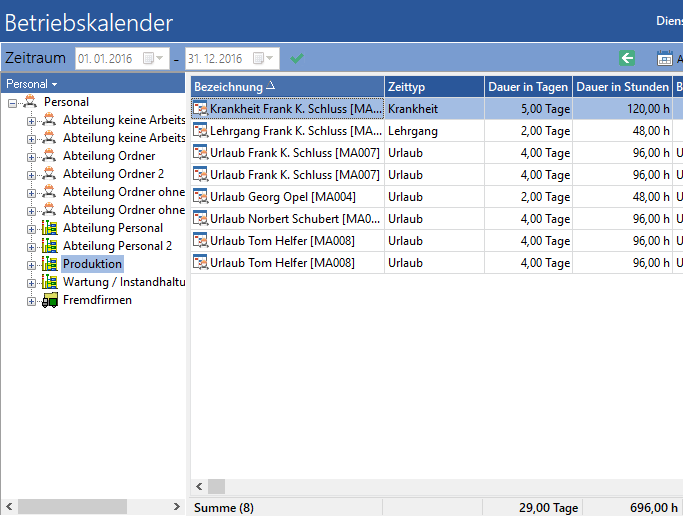Click the Produktion department icon
683x516 pixels.
click(x=50, y=264)
